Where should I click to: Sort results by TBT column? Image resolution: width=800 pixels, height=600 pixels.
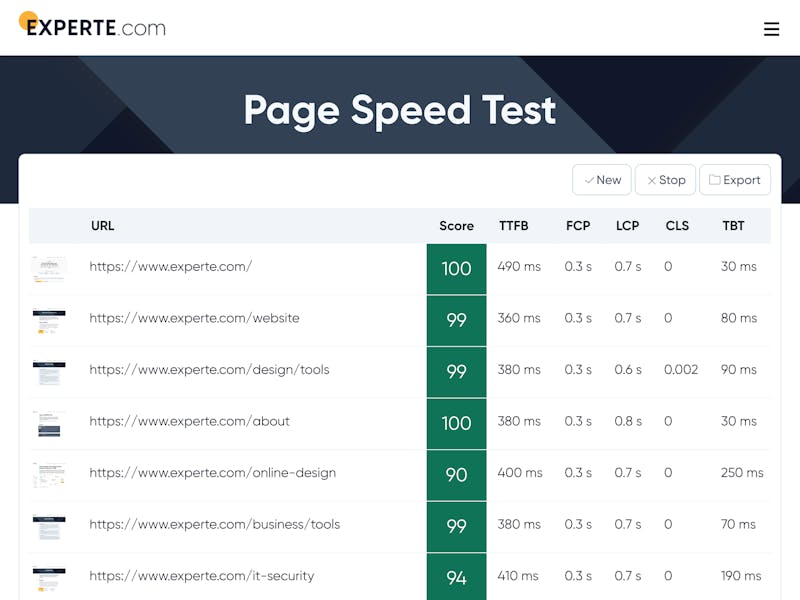click(x=733, y=226)
